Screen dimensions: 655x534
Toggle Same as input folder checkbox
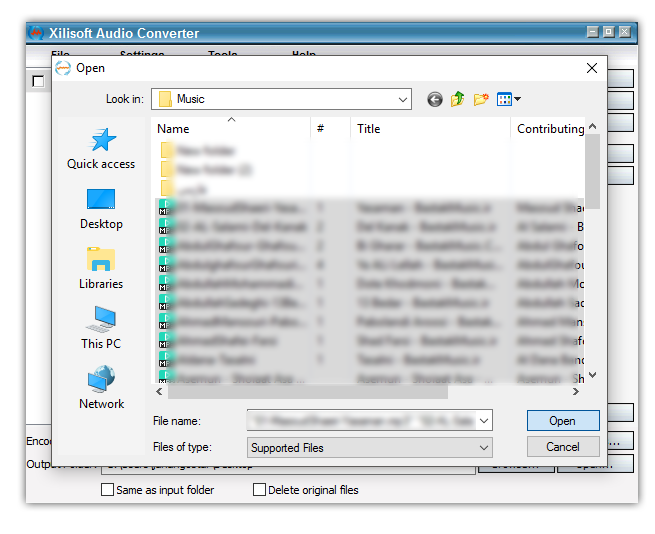click(107, 489)
